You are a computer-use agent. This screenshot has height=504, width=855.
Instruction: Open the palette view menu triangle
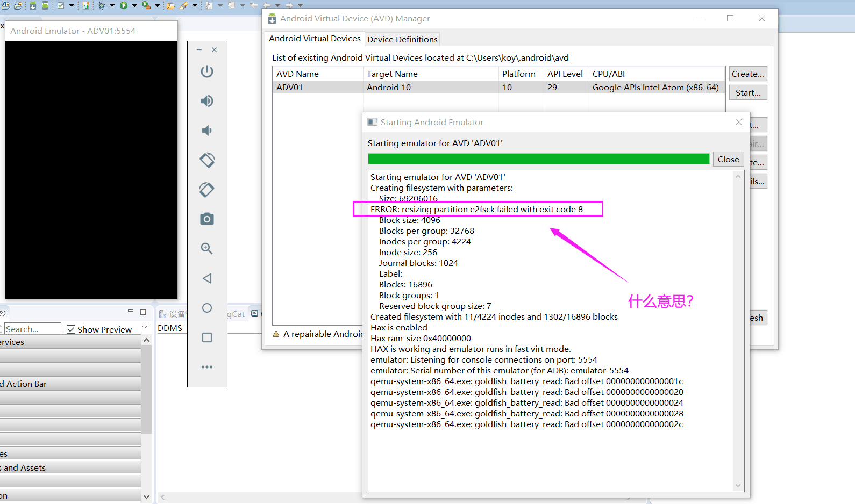click(x=144, y=327)
